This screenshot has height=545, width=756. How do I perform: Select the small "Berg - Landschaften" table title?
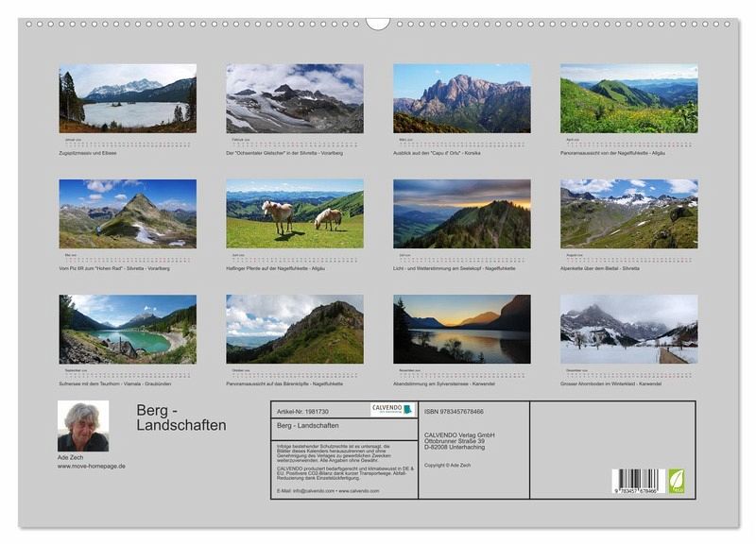(x=308, y=425)
